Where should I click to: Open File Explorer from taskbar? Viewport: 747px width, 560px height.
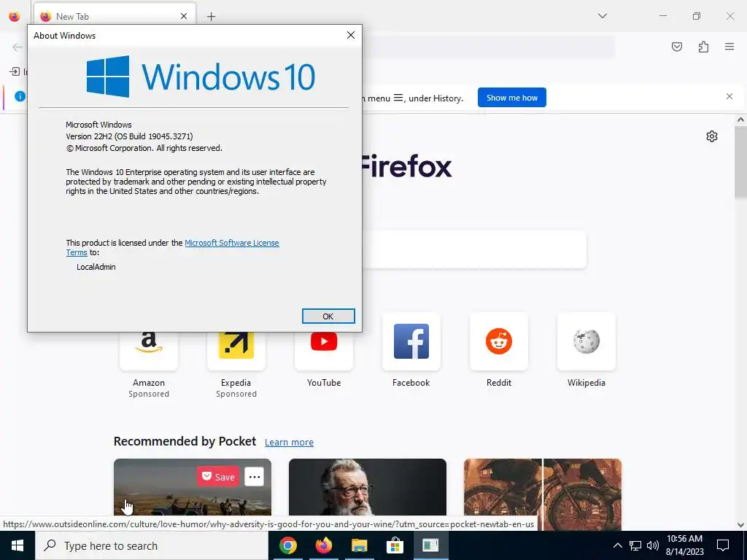tap(359, 545)
